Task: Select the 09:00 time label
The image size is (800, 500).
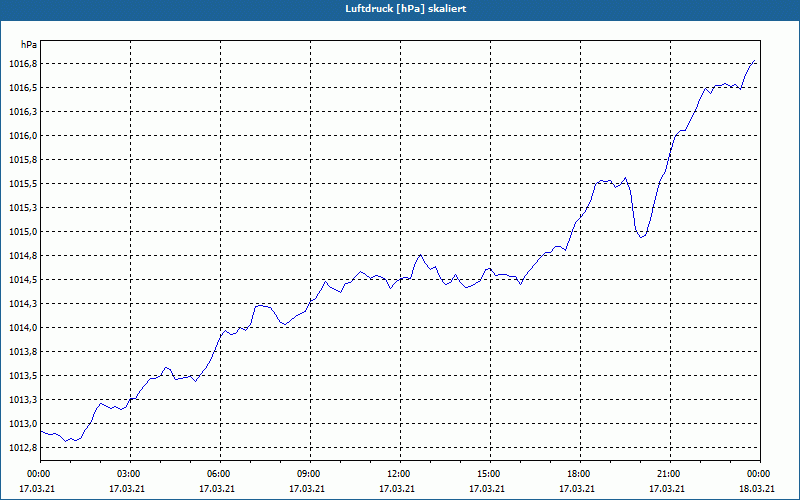Action: point(310,474)
